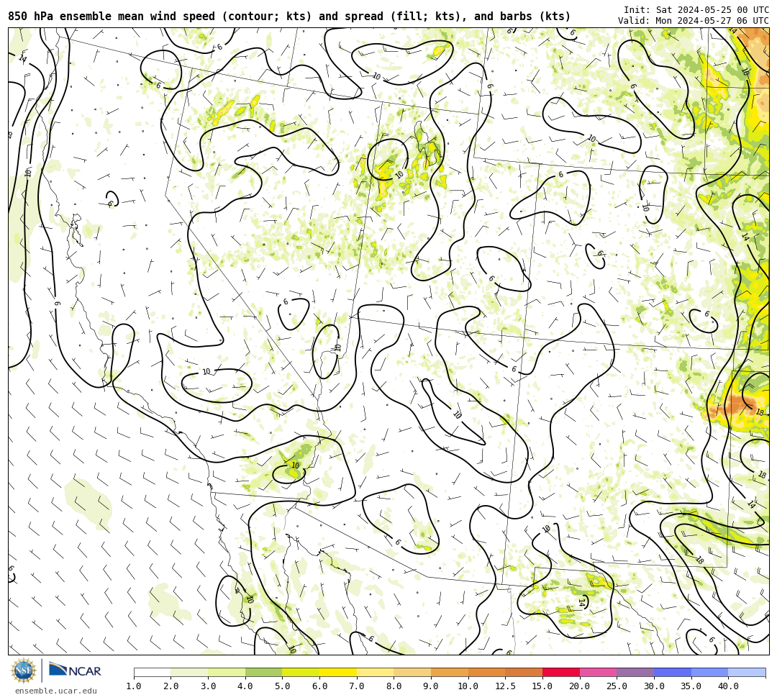Select the blue 30.0–35.0 colorbar swatch
This screenshot has height=700, width=777.
pos(673,672)
